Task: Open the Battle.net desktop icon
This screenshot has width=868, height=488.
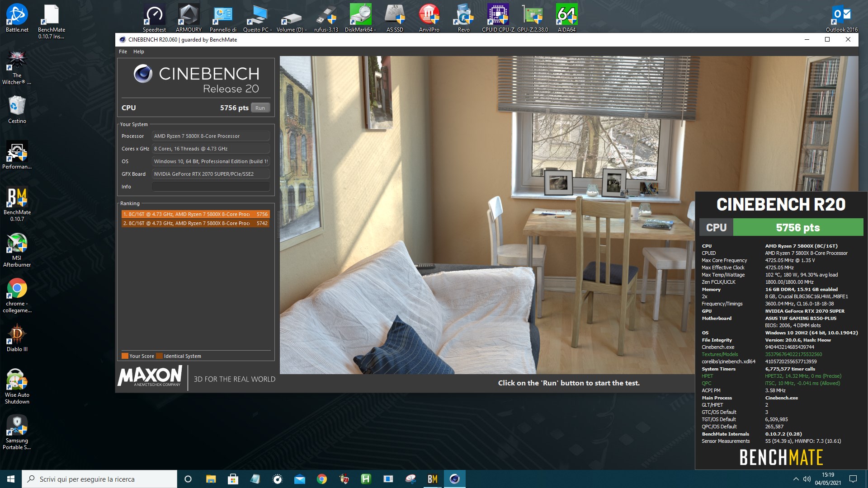Action: click(17, 18)
